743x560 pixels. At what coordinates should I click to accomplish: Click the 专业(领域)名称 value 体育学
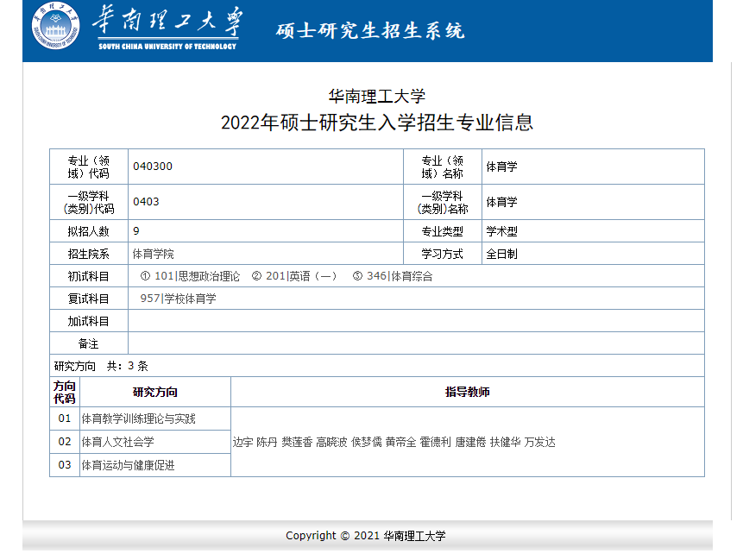(501, 167)
